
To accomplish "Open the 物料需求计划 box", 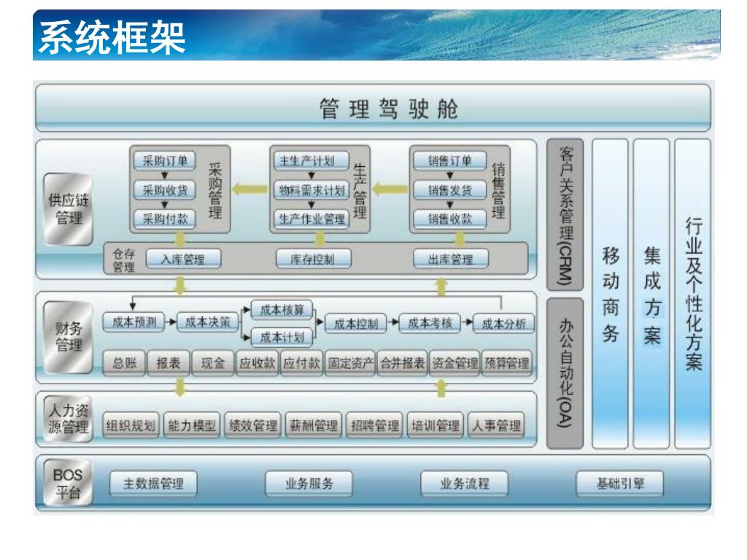I will tap(311, 190).
